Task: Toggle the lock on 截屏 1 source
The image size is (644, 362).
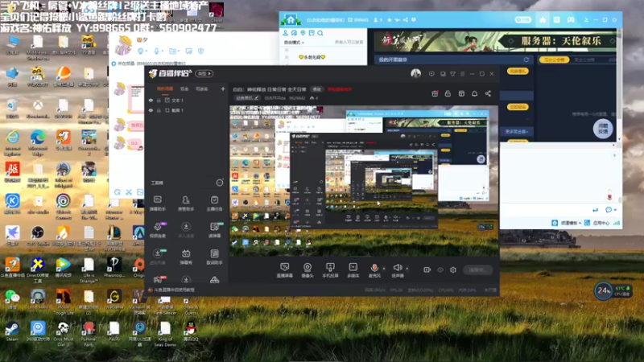Action: click(x=159, y=110)
